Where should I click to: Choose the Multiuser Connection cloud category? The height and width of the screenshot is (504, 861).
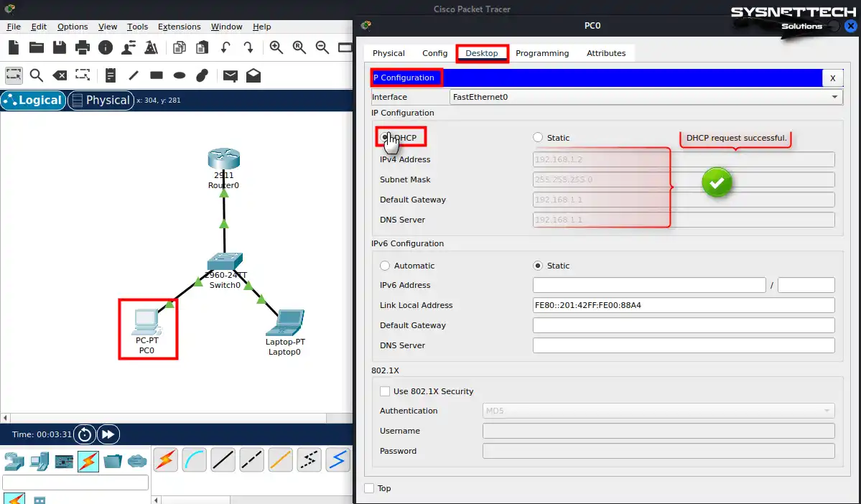pyautogui.click(x=137, y=461)
